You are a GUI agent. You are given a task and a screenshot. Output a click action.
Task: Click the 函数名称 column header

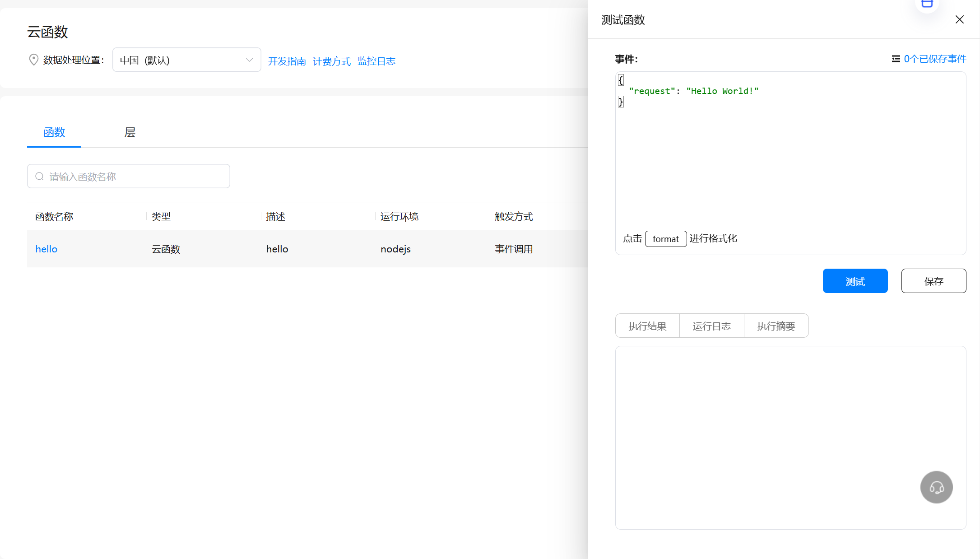(54, 216)
